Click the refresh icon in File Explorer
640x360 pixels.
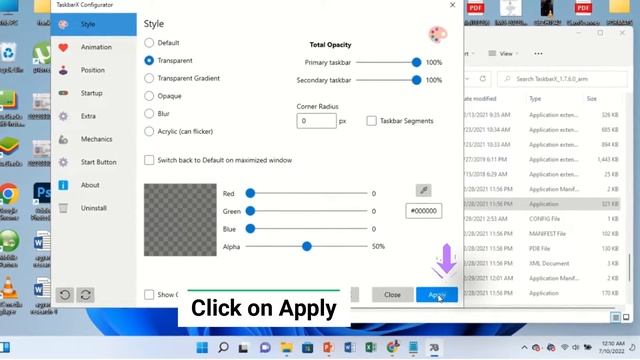[x=483, y=79]
